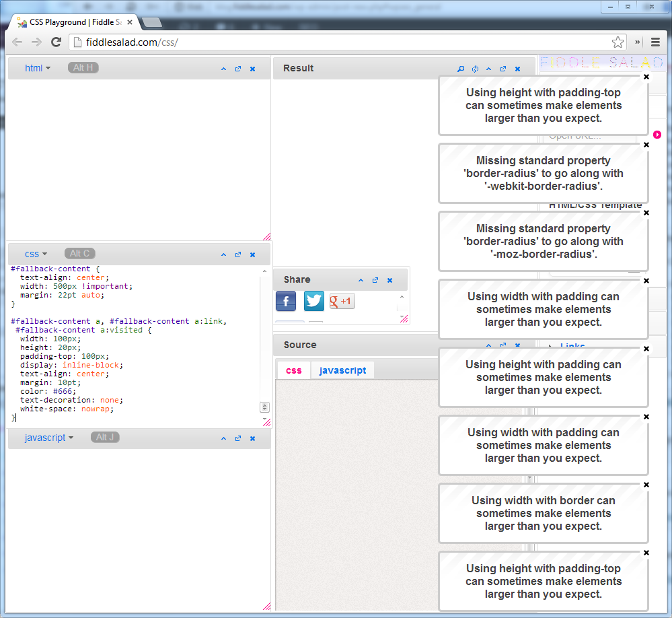Click the html panel resize grip
Viewport: 672px width, 618px height.
(x=266, y=237)
